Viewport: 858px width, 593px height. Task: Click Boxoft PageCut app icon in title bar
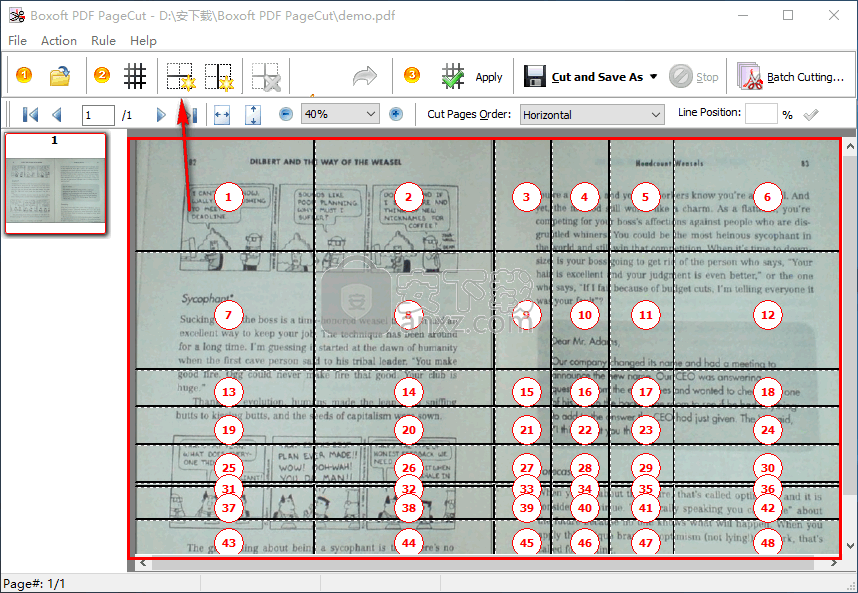(16, 15)
